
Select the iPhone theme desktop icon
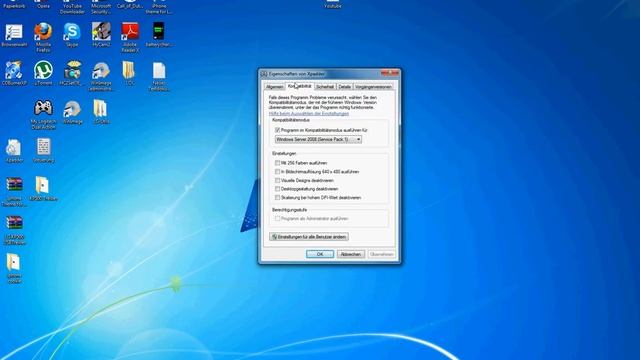159,7
